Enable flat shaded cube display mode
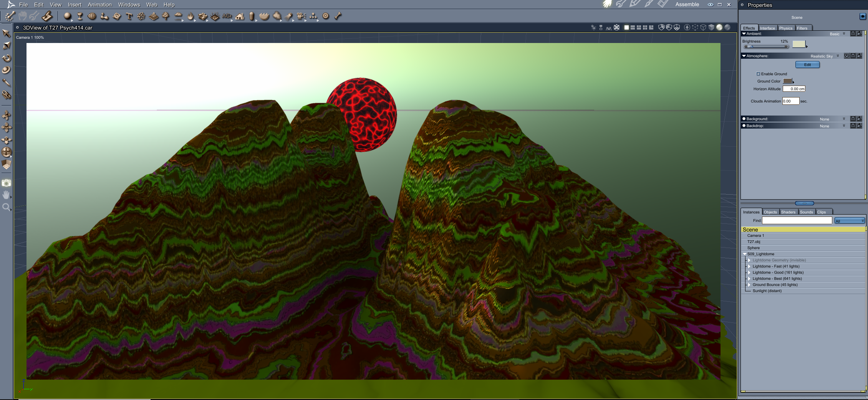Viewport: 868px width, 400px height. click(x=711, y=28)
